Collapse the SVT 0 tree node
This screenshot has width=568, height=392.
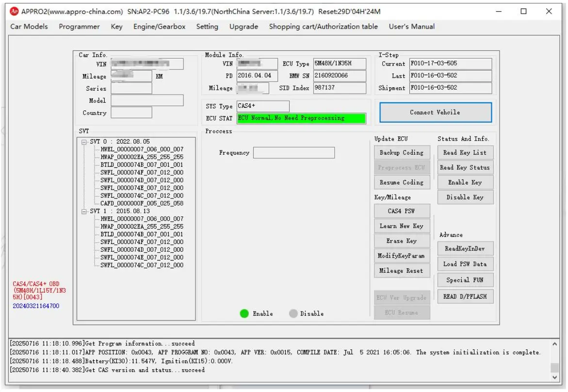pos(84,142)
